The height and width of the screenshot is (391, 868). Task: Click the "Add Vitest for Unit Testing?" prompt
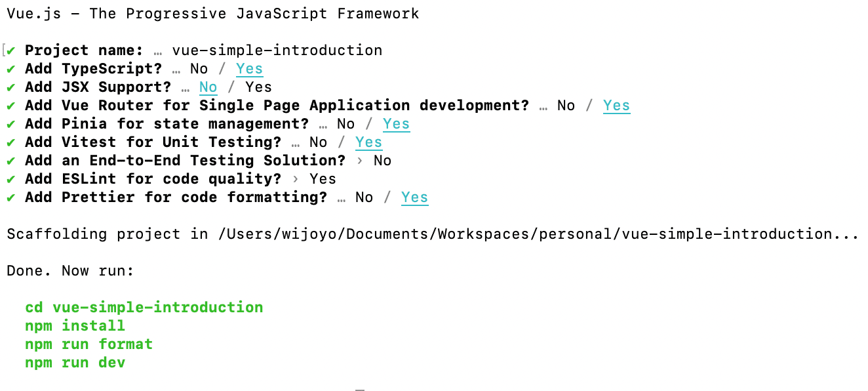pyautogui.click(x=153, y=142)
